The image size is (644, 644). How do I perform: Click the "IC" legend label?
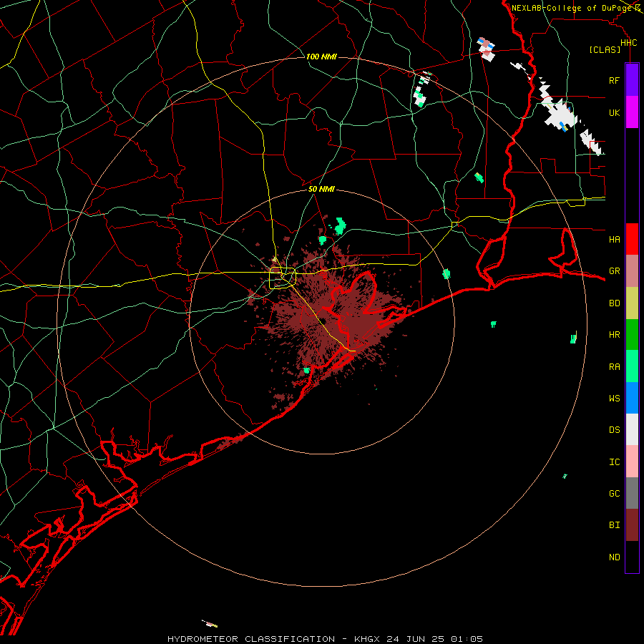pyautogui.click(x=615, y=462)
